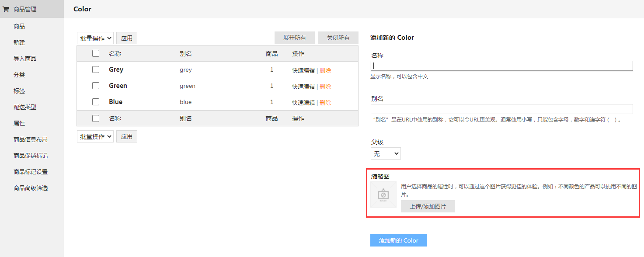Click the 展开所有 button
644x257 pixels.
coord(295,38)
